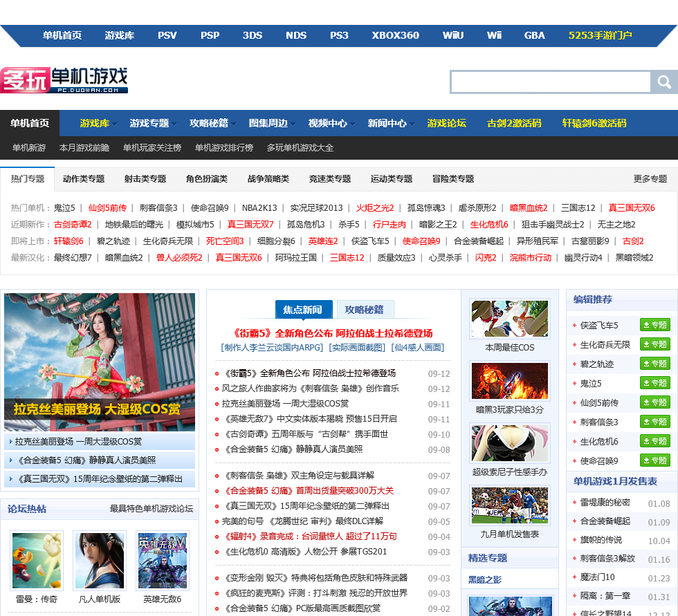Open 《真三国无双》15周年纪念壁纸 slide link
This screenshot has width=678, height=616.
[100, 479]
